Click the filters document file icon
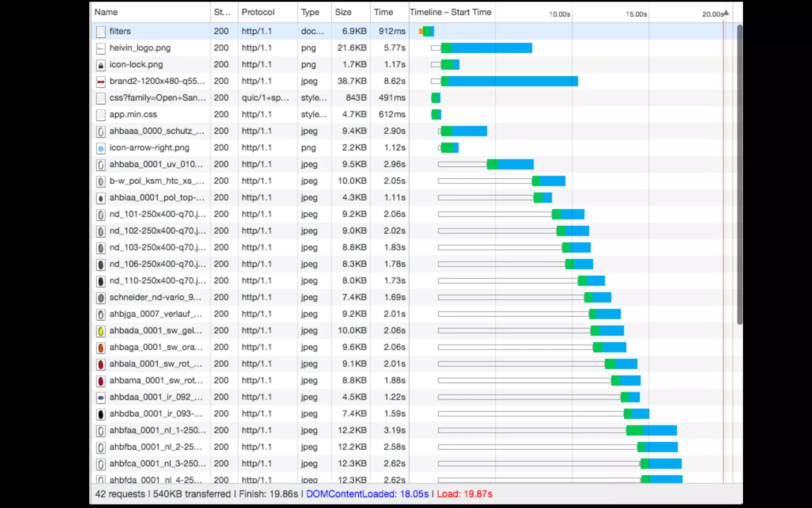 [101, 31]
